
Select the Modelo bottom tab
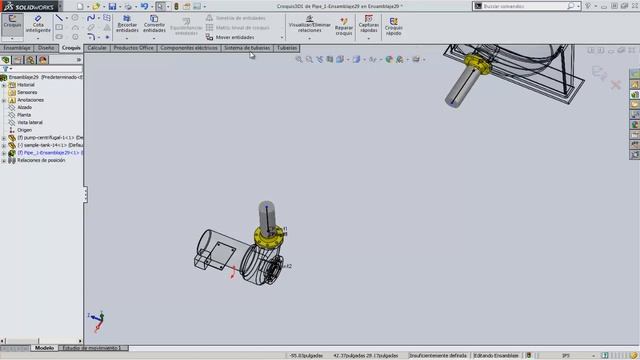[x=44, y=348]
